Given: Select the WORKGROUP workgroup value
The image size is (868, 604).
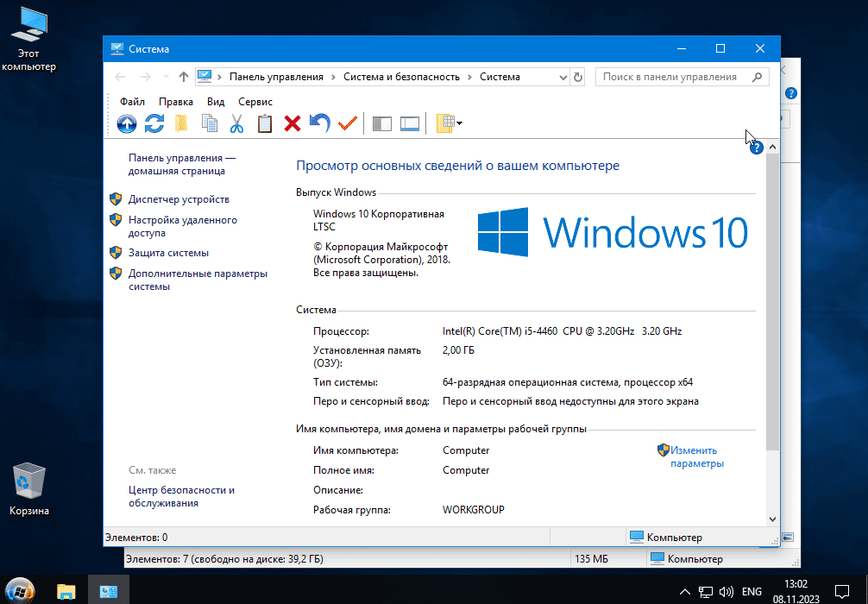Looking at the screenshot, I should pos(474,510).
